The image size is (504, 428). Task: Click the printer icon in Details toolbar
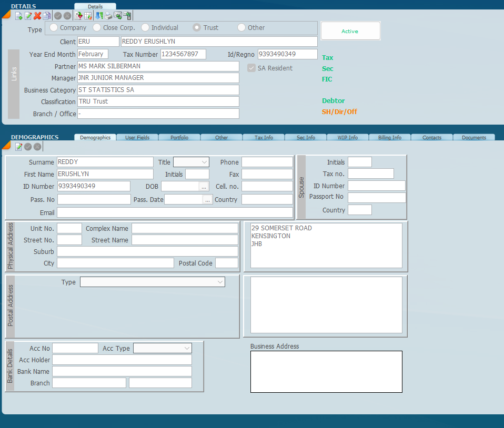pyautogui.click(x=108, y=16)
